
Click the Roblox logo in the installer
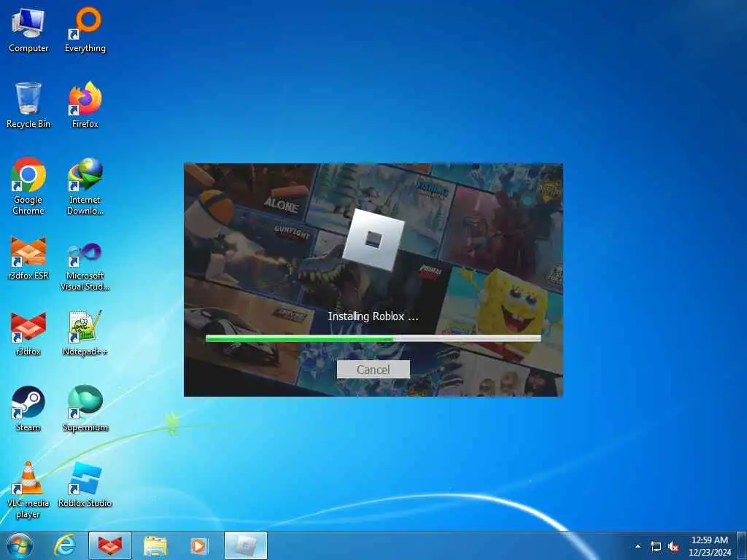point(373,239)
